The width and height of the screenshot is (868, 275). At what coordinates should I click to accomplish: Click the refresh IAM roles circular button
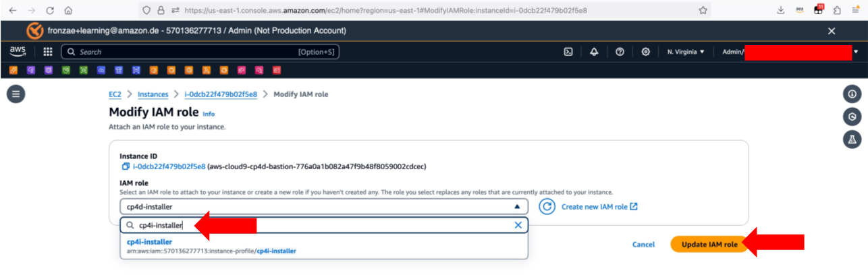click(x=547, y=207)
